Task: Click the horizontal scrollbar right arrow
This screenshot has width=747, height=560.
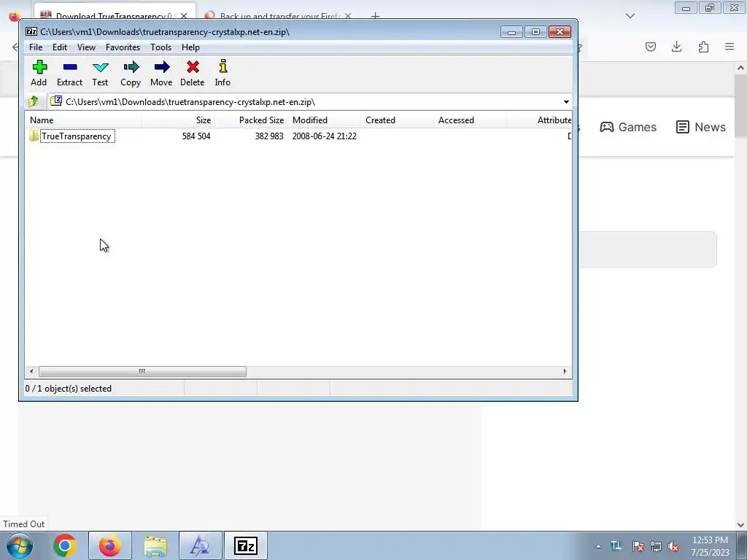Action: (565, 371)
